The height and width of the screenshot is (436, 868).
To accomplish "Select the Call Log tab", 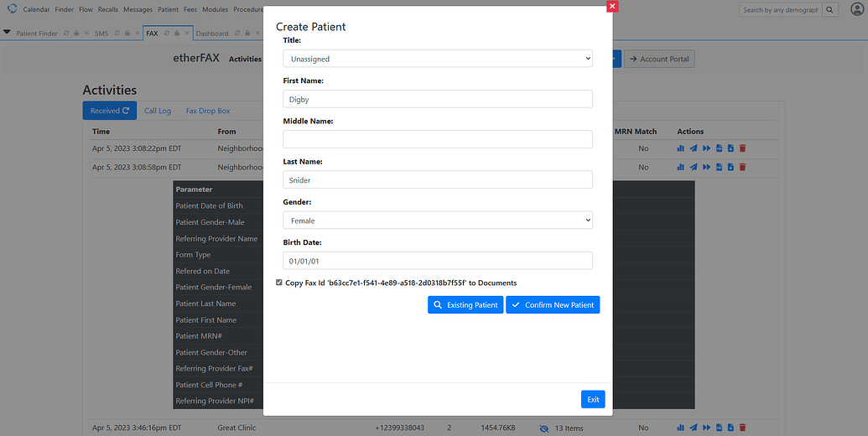I will (x=157, y=111).
